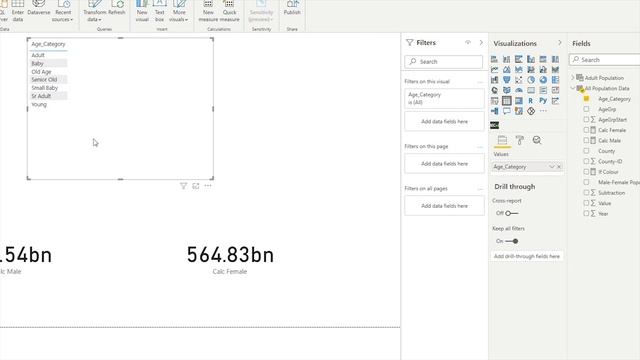Open more visuals ellipsis in gallery
This screenshot has height=360, width=640.
543,111
